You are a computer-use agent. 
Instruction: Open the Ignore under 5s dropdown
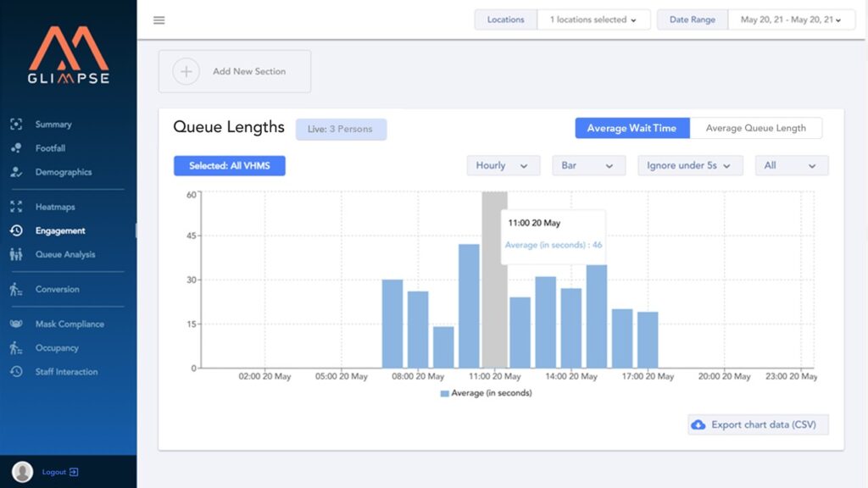click(690, 166)
